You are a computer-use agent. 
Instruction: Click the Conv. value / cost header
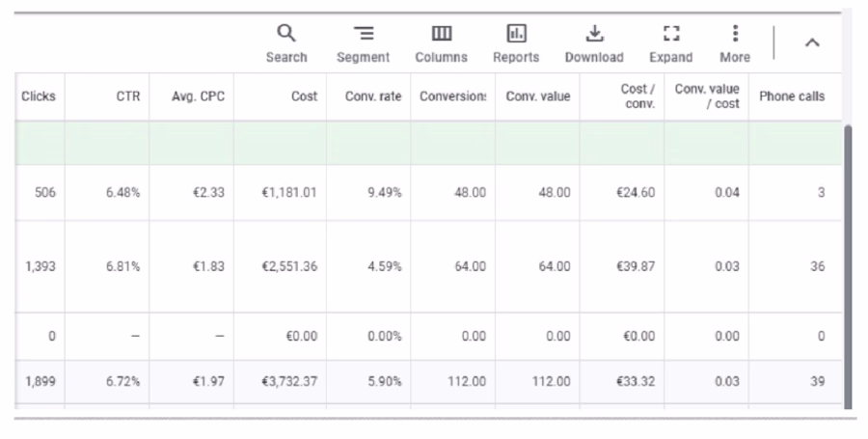(707, 96)
